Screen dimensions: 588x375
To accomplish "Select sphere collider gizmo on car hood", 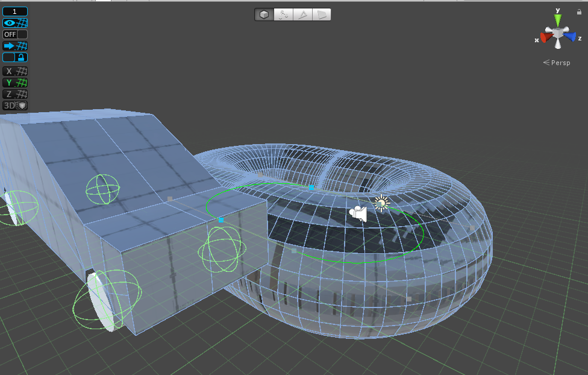I will click(x=103, y=189).
